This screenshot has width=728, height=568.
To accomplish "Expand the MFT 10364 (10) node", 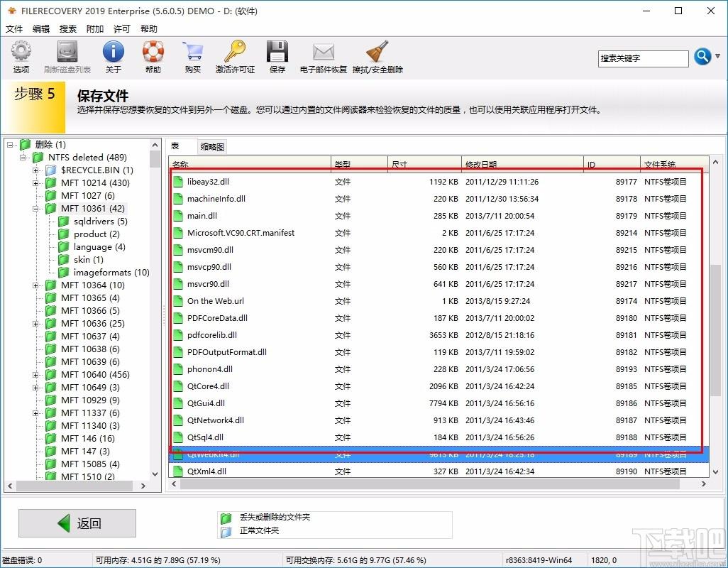I will pyautogui.click(x=35, y=285).
